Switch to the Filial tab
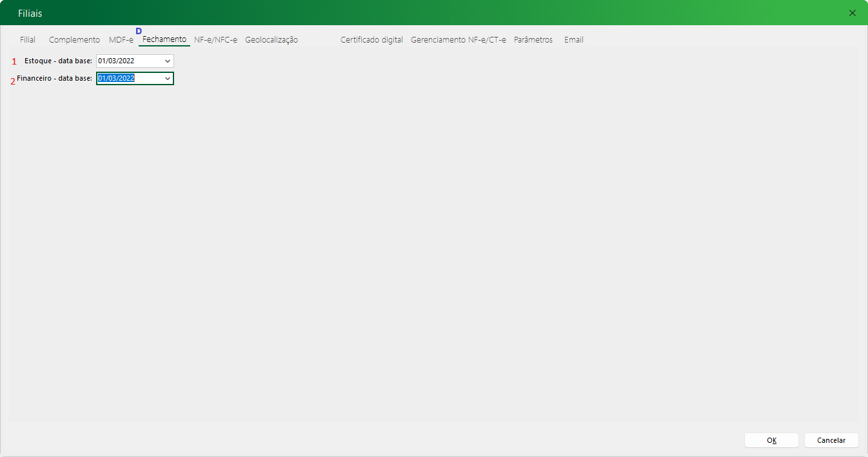The image size is (868, 457). 28,40
